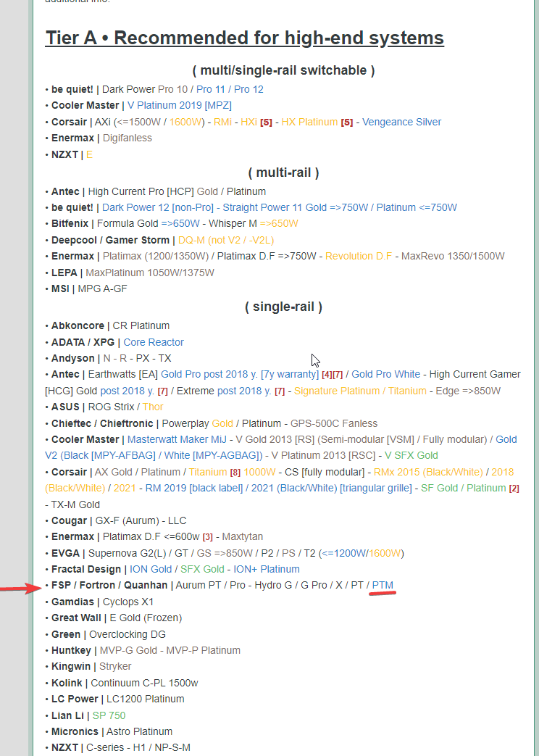Click 'MaxPlatinum 1050W/1375W' LEPA text
Screen dimensions: 539x756
[x=150, y=273]
